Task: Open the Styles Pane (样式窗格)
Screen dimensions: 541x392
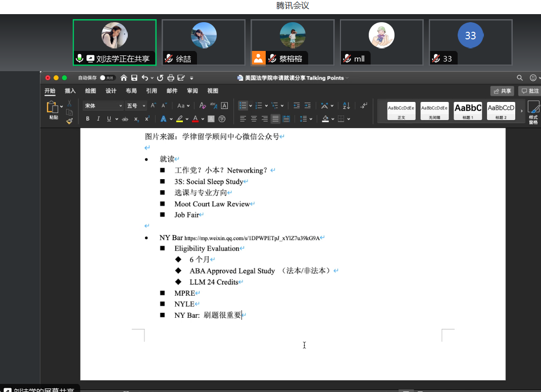Action: point(533,111)
